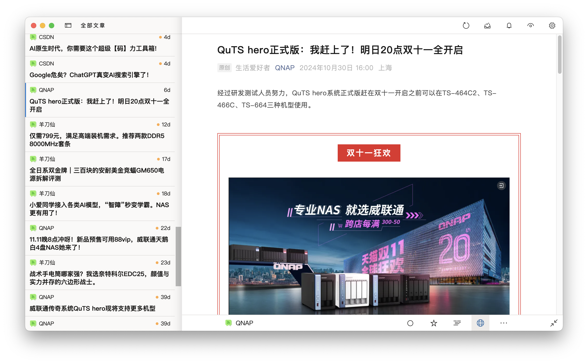Screen dimensions: 588x364
Task: Toggle read status circle icon
Action: 410,323
